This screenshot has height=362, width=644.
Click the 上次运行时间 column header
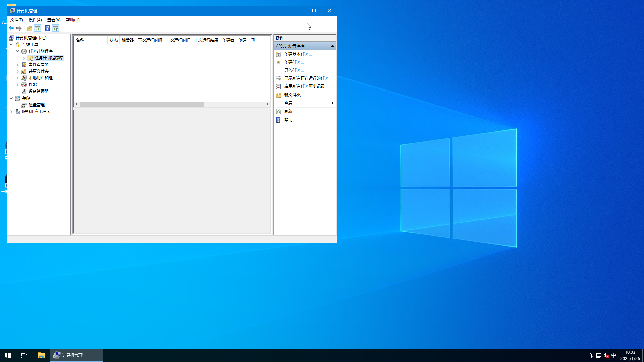[178, 40]
